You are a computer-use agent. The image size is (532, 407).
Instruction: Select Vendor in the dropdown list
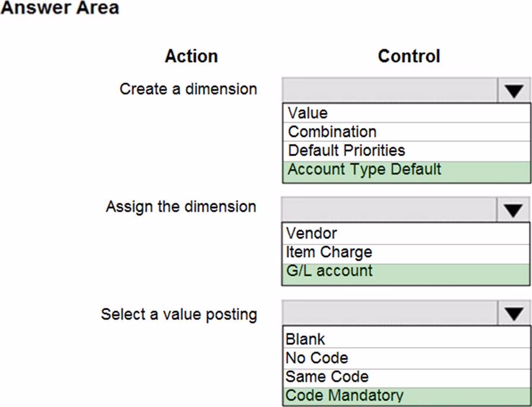tap(311, 233)
